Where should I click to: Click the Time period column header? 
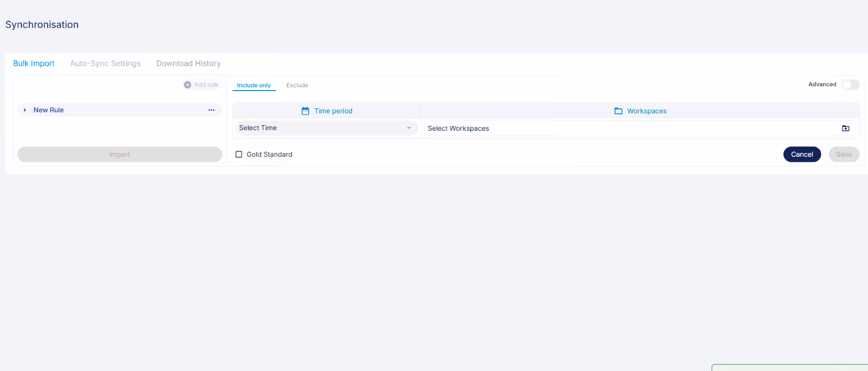click(327, 111)
